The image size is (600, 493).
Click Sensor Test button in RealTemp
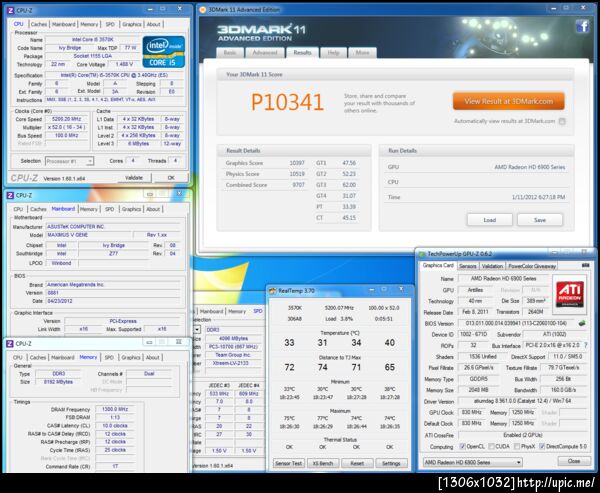click(x=288, y=463)
